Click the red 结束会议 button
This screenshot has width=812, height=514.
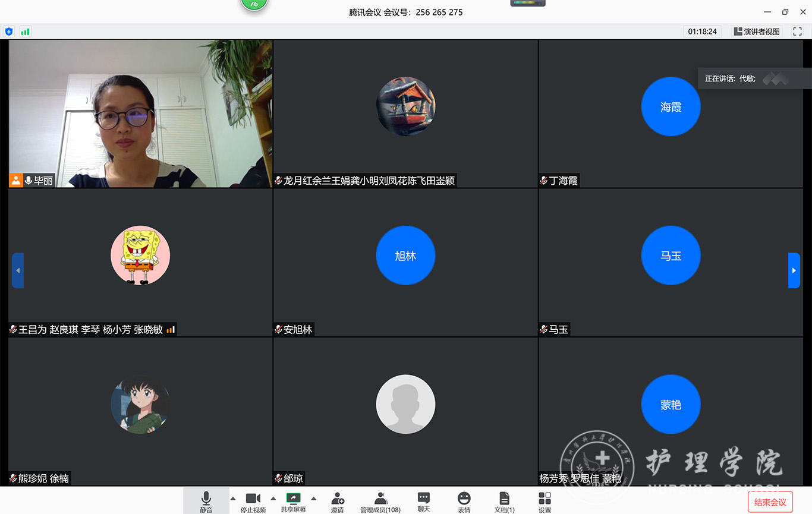pos(770,502)
